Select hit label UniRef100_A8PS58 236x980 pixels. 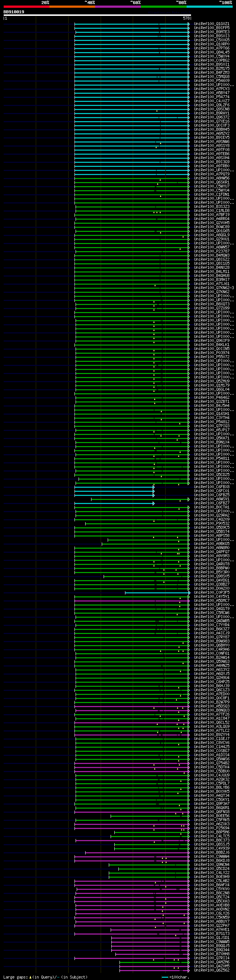pos(212,535)
